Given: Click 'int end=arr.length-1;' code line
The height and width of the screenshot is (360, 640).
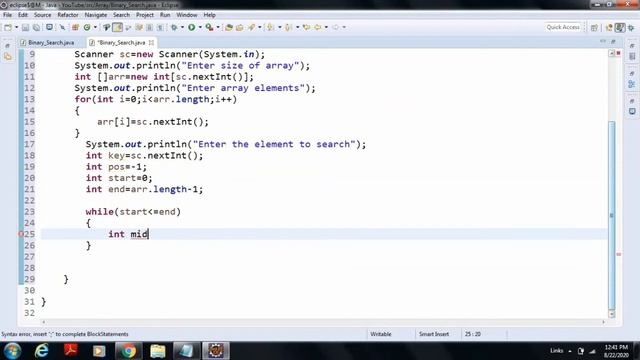Looking at the screenshot, I should click(x=144, y=189).
